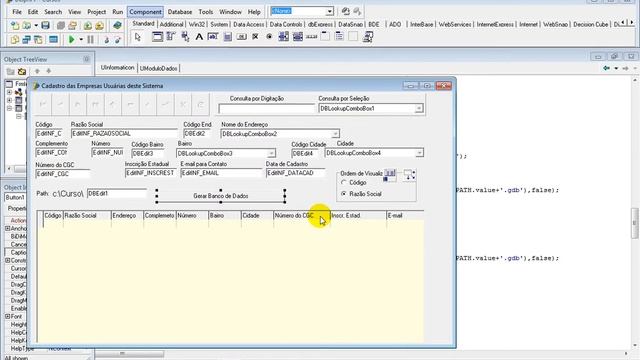Click the E-mail grid column header
The width and height of the screenshot is (640, 360).
(x=405, y=216)
